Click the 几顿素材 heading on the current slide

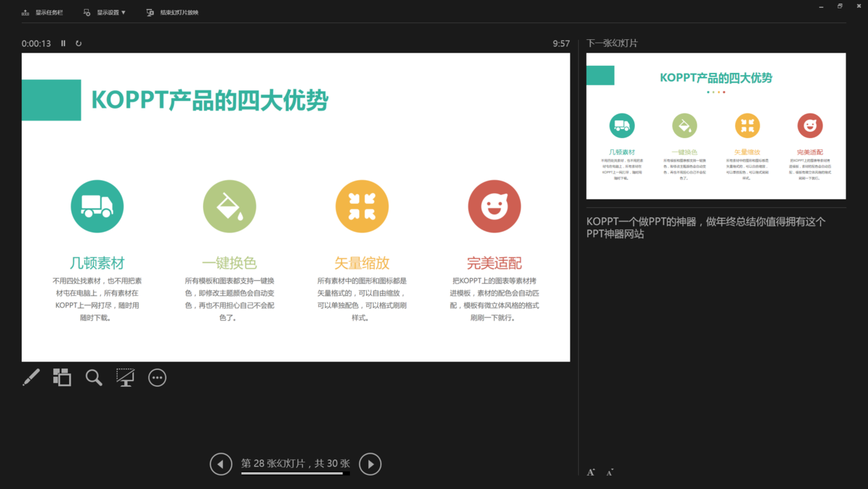tap(97, 263)
